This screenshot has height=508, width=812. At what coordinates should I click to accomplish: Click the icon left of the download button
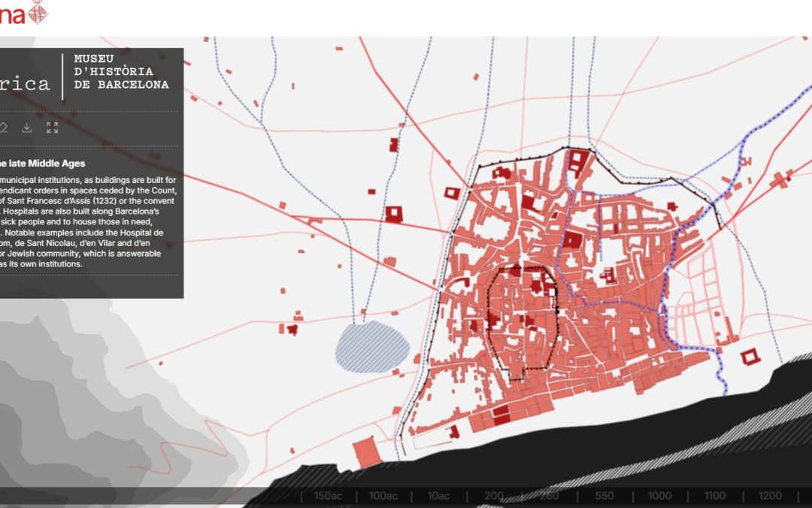(x=3, y=127)
